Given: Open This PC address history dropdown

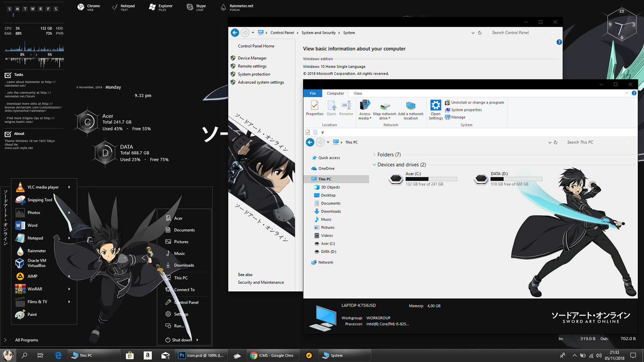Looking at the screenshot, I should pos(550,142).
